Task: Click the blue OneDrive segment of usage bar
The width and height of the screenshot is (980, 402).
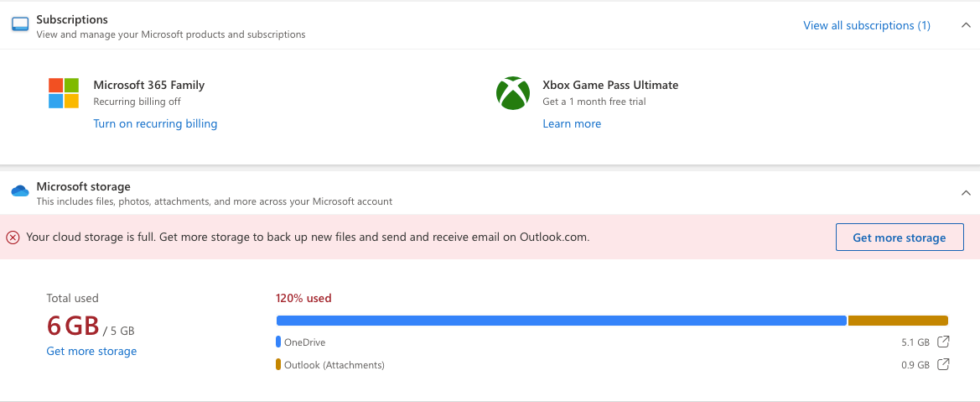Action: 561,320
